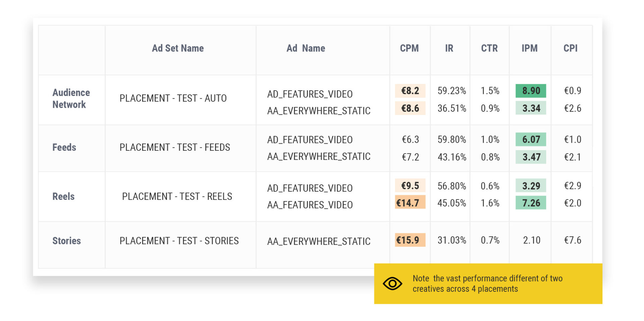
Task: Click the green 8.90 IPM cell
Action: click(x=530, y=91)
